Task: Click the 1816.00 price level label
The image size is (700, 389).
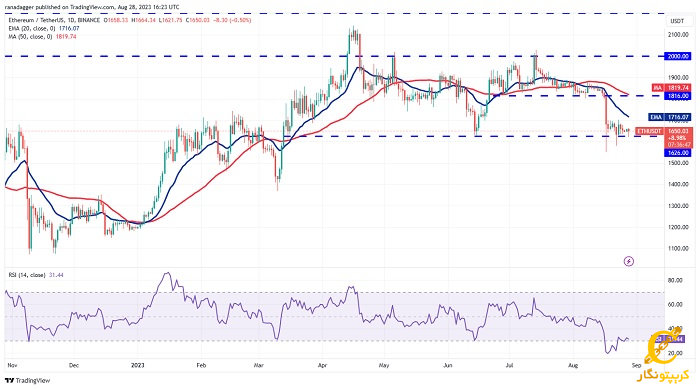Action: click(x=678, y=96)
